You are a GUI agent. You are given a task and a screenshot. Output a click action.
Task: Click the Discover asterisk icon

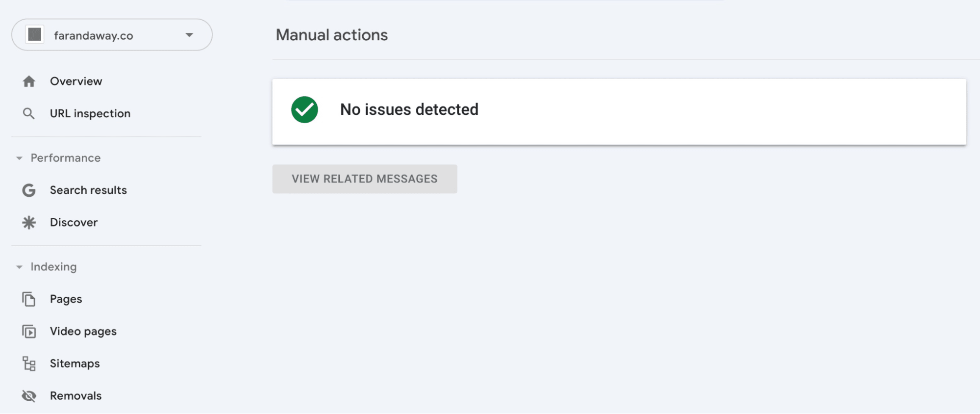(29, 223)
